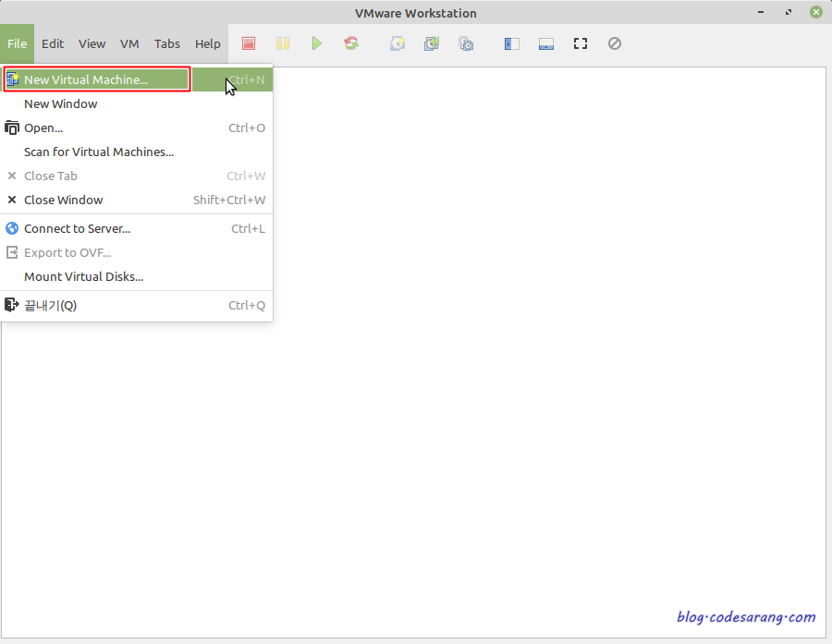Choose Close Window menu entry
The height and width of the screenshot is (644, 832).
(x=137, y=200)
